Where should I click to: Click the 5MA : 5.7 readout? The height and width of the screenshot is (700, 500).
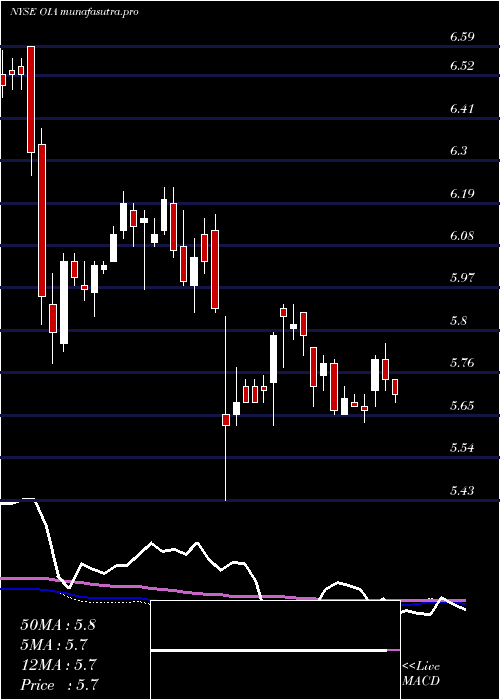pos(54,644)
